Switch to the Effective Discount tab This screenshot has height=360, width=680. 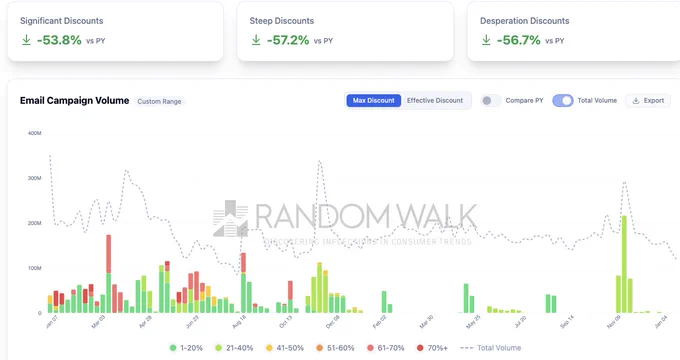pos(435,101)
